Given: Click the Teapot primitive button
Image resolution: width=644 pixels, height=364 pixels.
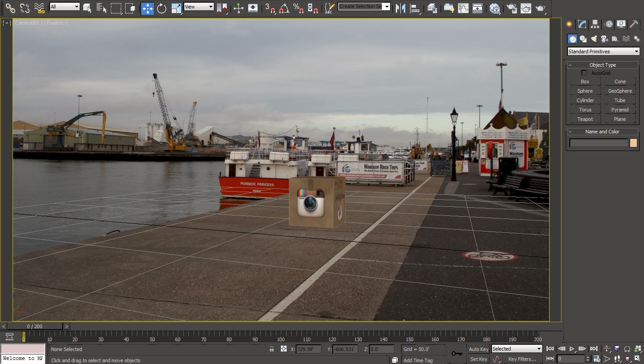Looking at the screenshot, I should coord(585,119).
